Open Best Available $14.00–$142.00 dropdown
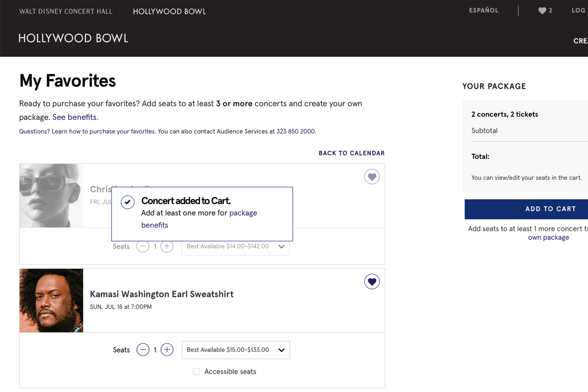This screenshot has height=392, width=588. [x=236, y=247]
